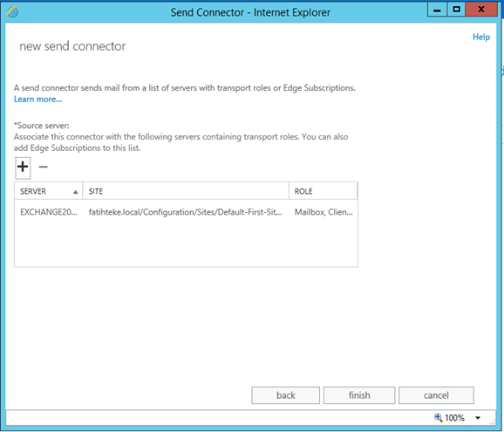Maximize the Send Connector window
Image resolution: width=504 pixels, height=432 pixels.
click(456, 10)
